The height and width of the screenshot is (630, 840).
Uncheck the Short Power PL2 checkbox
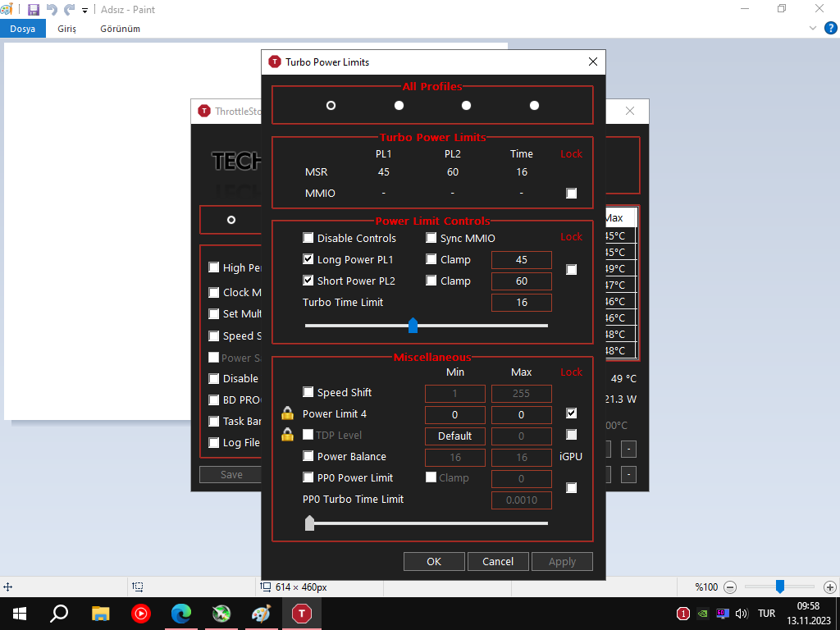[308, 281]
